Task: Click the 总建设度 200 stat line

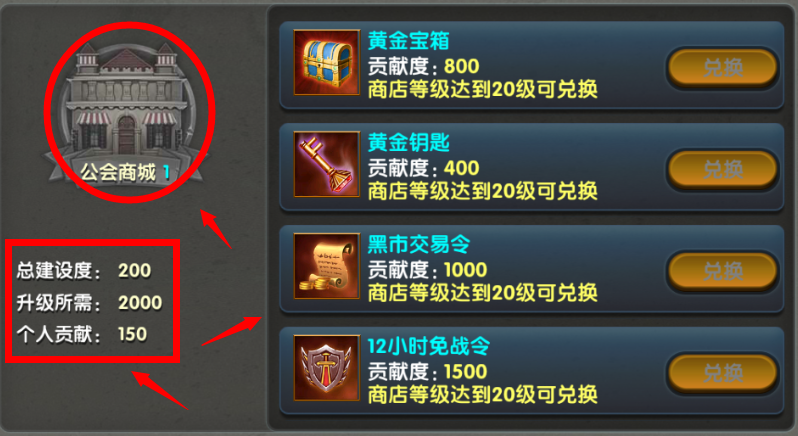Action: click(84, 270)
